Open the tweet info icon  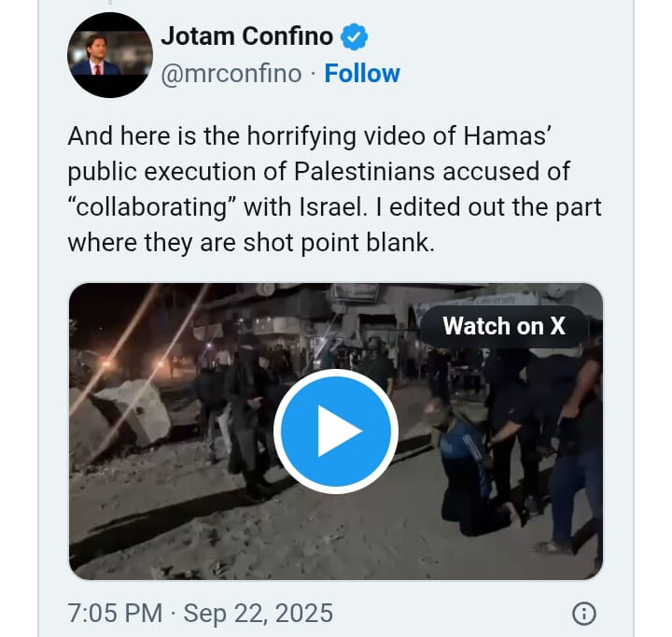(583, 614)
